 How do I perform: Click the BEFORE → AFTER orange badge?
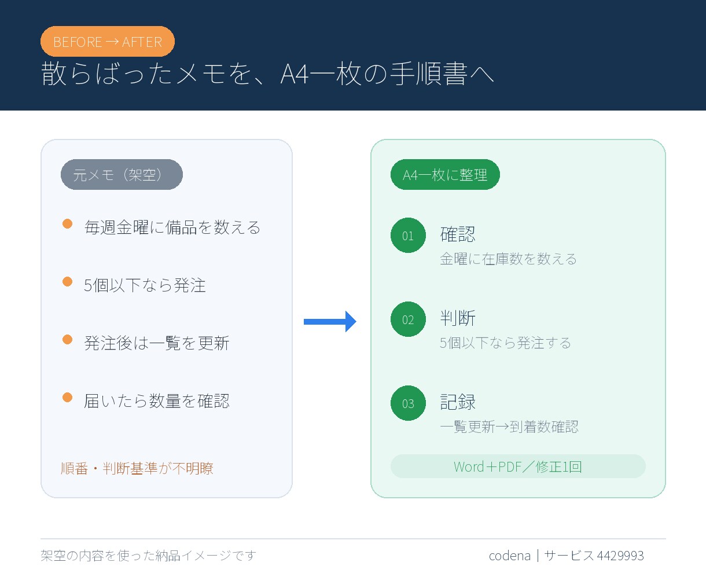pyautogui.click(x=108, y=42)
